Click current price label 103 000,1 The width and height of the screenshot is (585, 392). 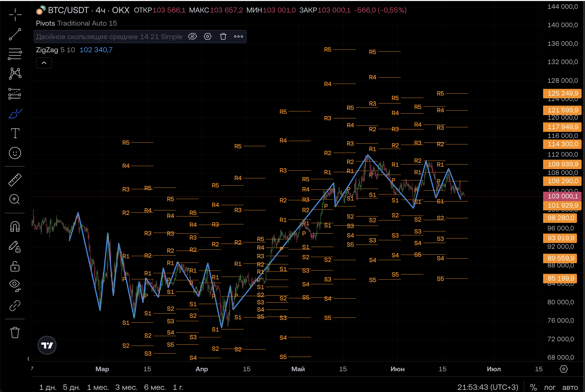(562, 196)
